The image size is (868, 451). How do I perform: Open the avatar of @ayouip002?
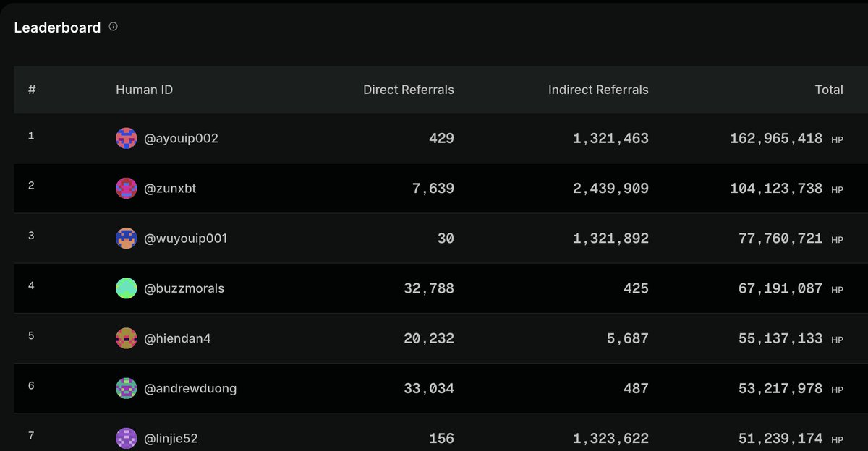pyautogui.click(x=126, y=138)
